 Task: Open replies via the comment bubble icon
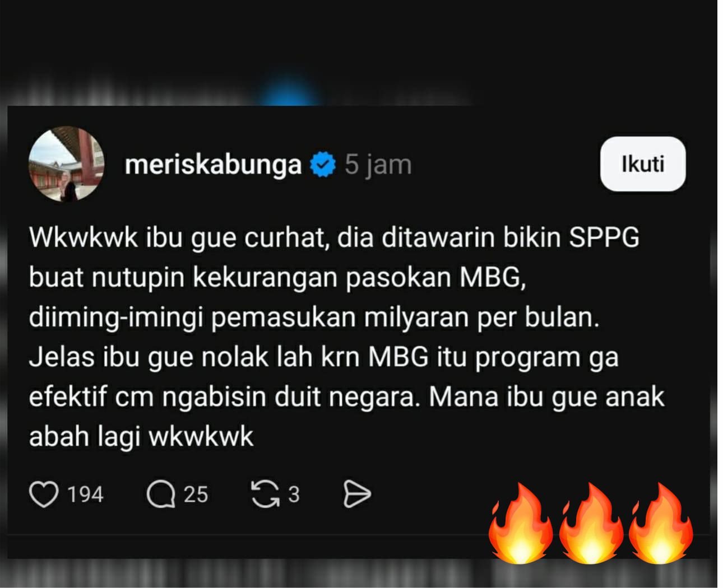point(161,494)
